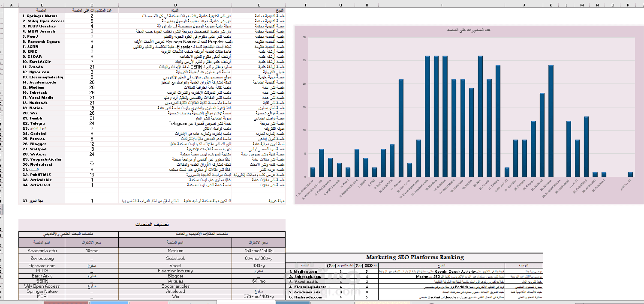
Task: Select column C header
Action: (92, 5)
